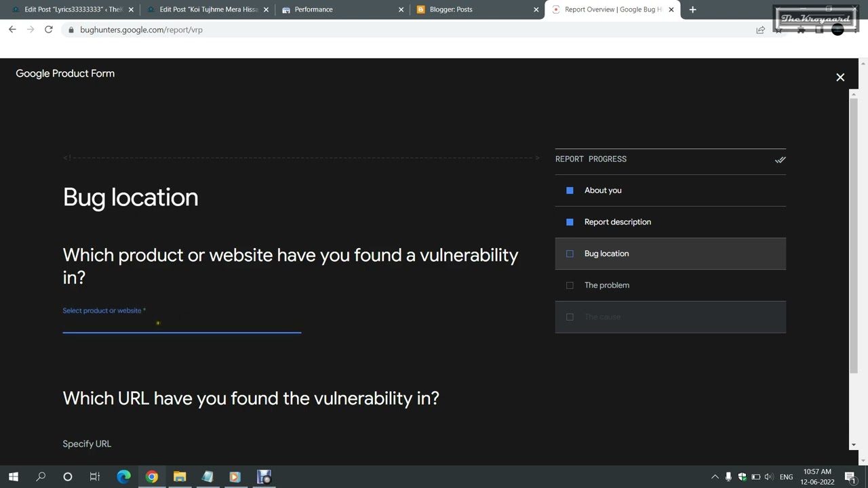Click the REPORT PROGRESS header text
Screen dimensions: 868x488
(591, 159)
